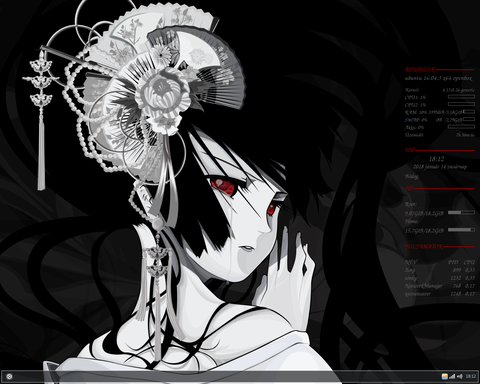
Task: Click the 'ubuntu 16.04.3 x64 openbox' line
Action: pyautogui.click(x=439, y=79)
